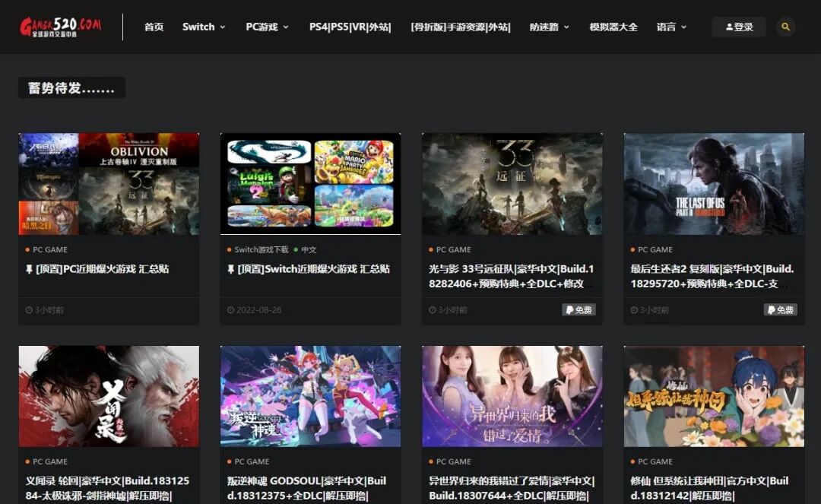Open PS4|PS5|VR|外站 menu item
This screenshot has height=504, width=821.
pos(350,27)
